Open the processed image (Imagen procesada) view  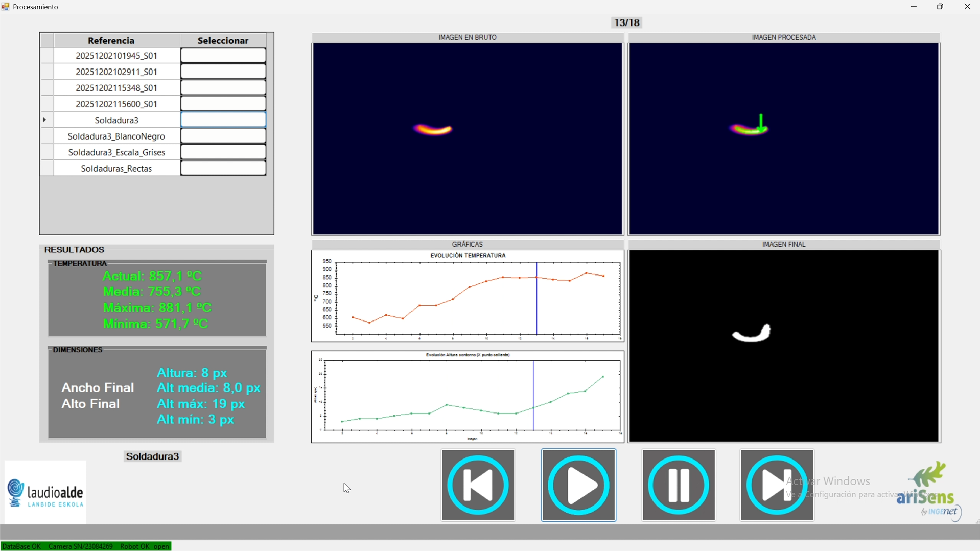point(783,139)
